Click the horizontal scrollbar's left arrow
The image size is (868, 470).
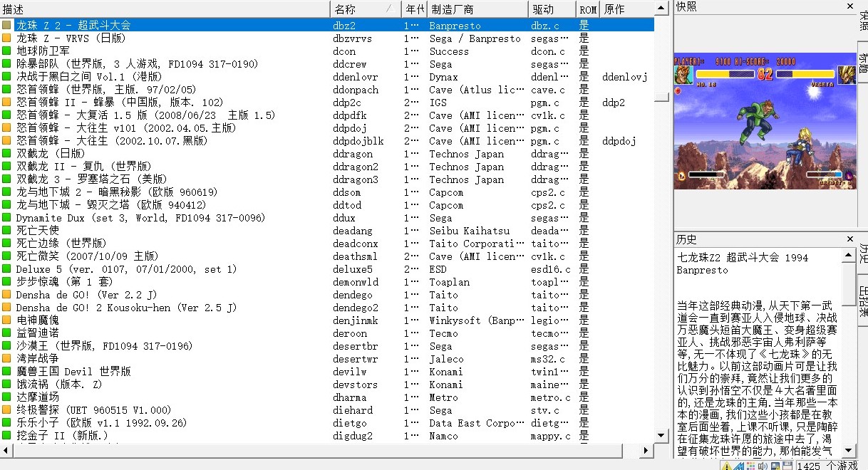(x=7, y=450)
